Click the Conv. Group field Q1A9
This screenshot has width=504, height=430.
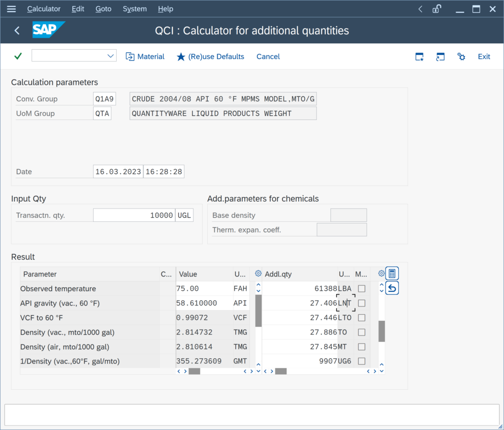pos(104,99)
